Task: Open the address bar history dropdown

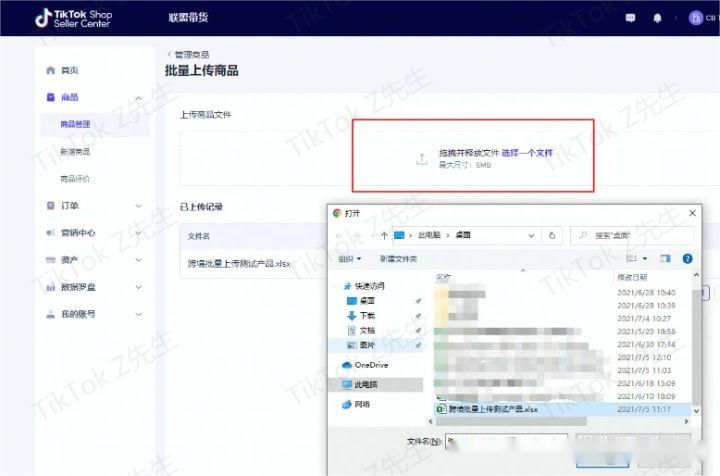Action: [531, 235]
